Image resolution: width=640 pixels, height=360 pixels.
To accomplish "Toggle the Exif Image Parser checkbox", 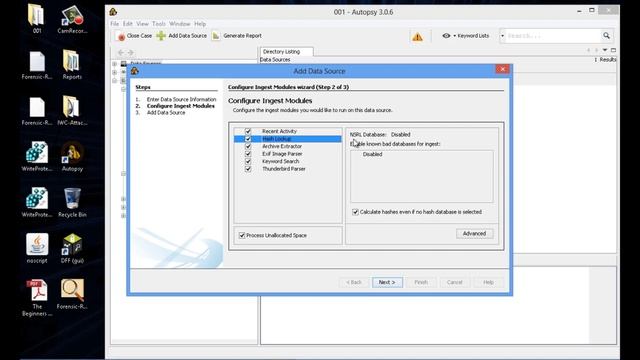I will coord(248,154).
